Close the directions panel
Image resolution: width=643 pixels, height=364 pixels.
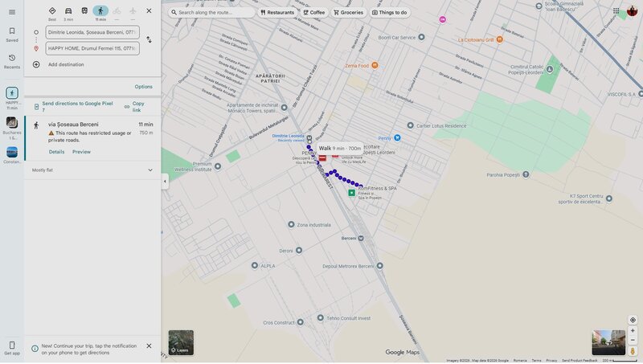[x=149, y=10]
